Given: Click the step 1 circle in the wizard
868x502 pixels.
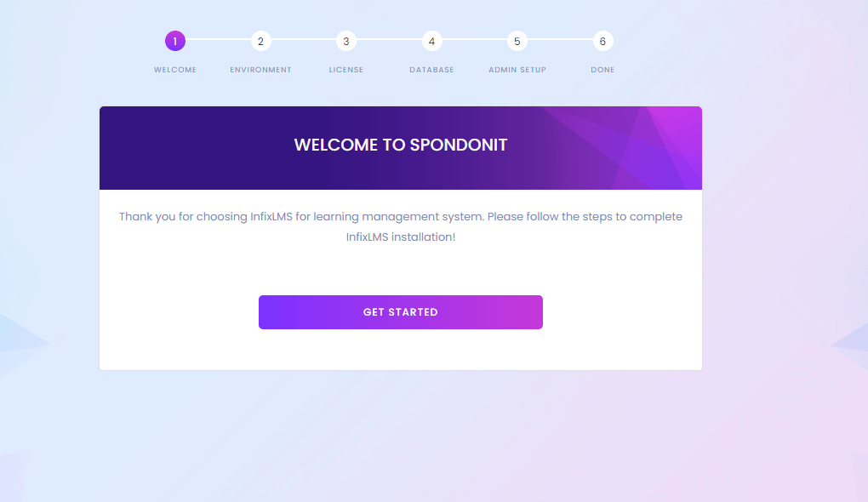Looking at the screenshot, I should (175, 41).
